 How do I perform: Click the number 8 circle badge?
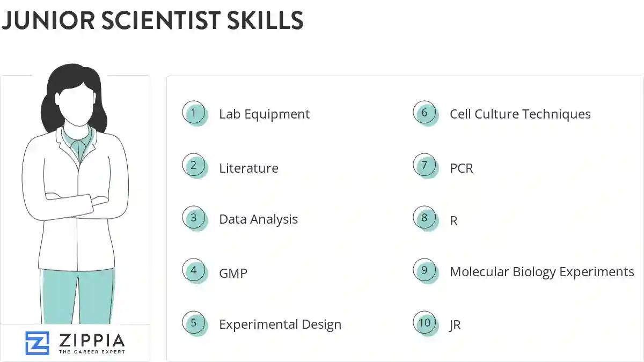click(x=425, y=218)
